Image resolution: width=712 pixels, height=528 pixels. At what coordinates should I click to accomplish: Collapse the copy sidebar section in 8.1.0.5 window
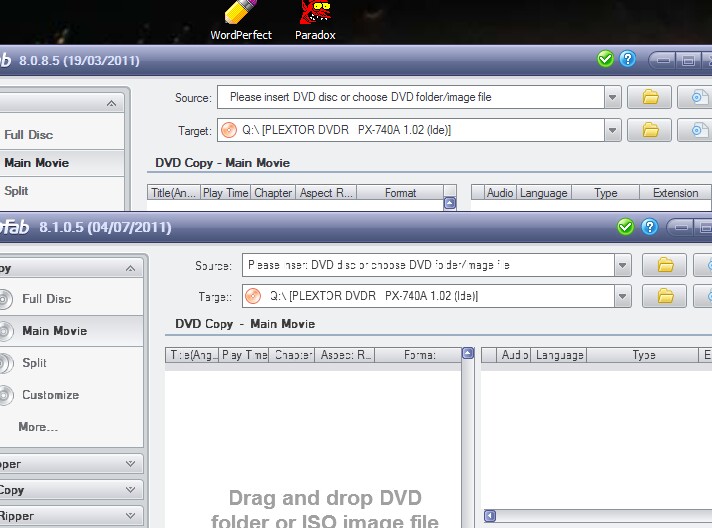[131, 268]
